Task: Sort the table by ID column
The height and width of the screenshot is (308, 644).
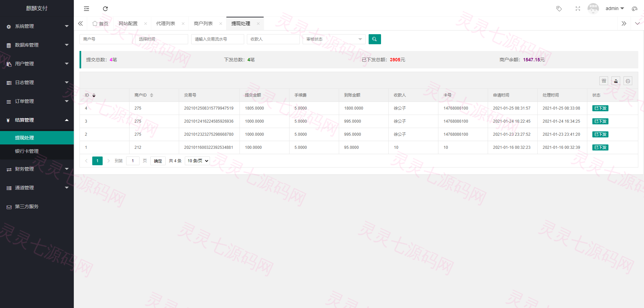Action: pyautogui.click(x=94, y=95)
